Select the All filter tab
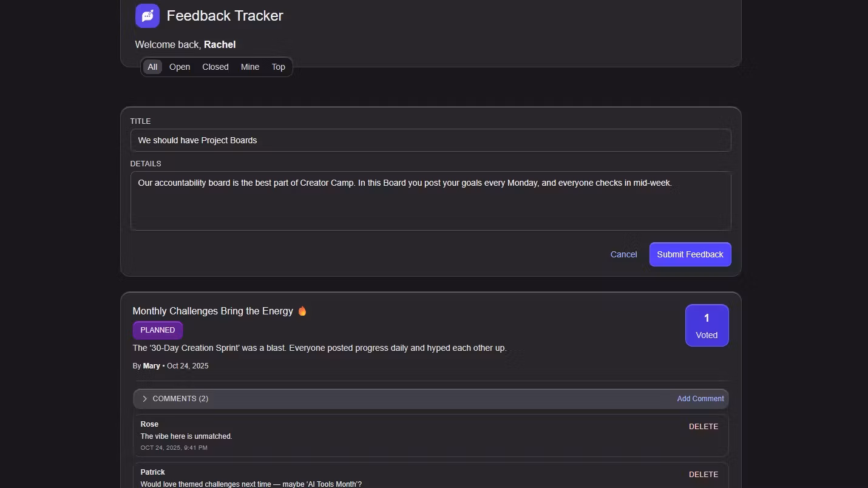 [152, 67]
